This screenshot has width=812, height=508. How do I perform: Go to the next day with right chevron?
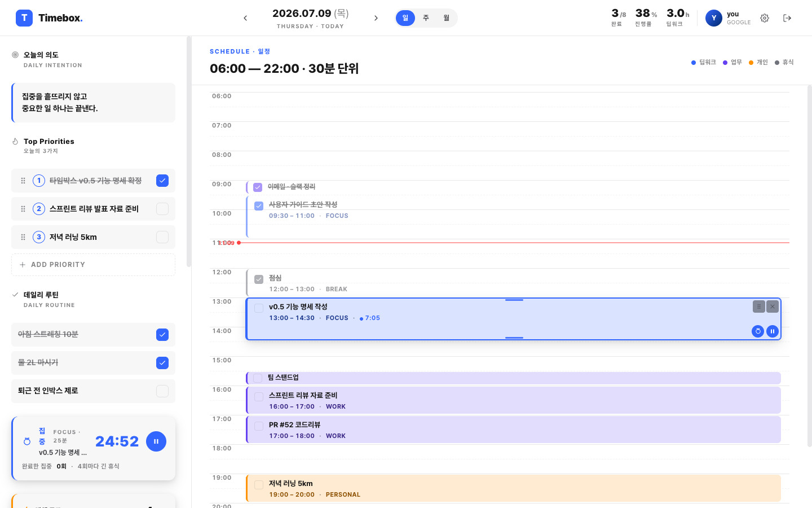pos(376,18)
